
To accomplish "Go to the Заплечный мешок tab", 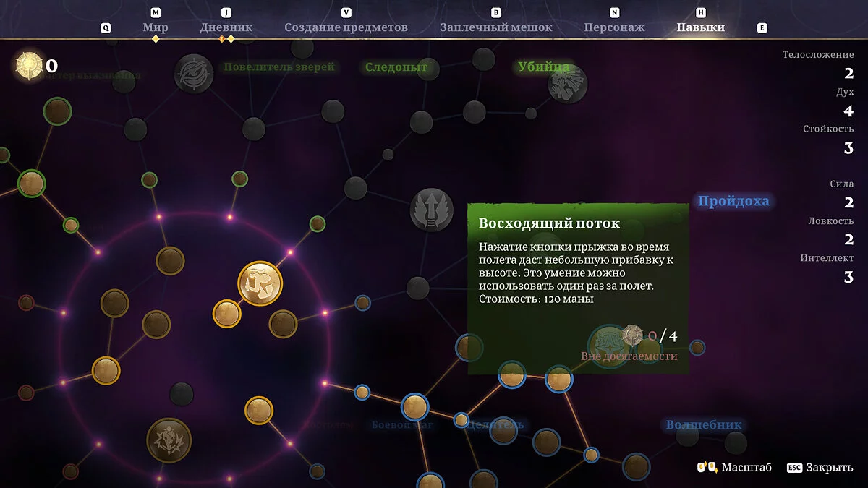I will coord(495,27).
